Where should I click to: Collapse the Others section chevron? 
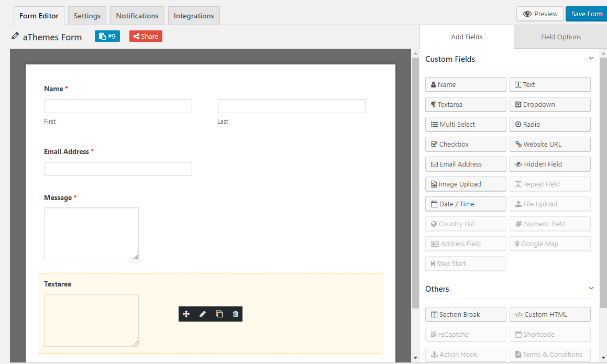[591, 288]
